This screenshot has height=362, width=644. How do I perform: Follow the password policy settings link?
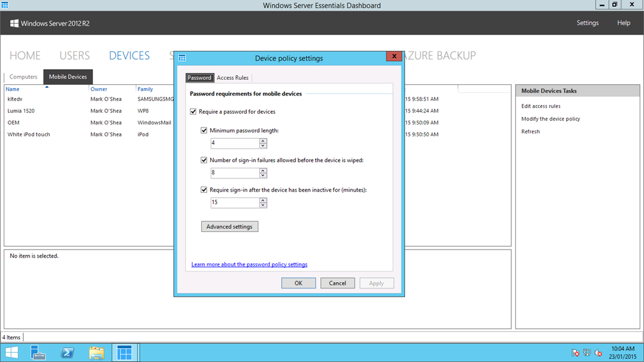click(x=249, y=265)
